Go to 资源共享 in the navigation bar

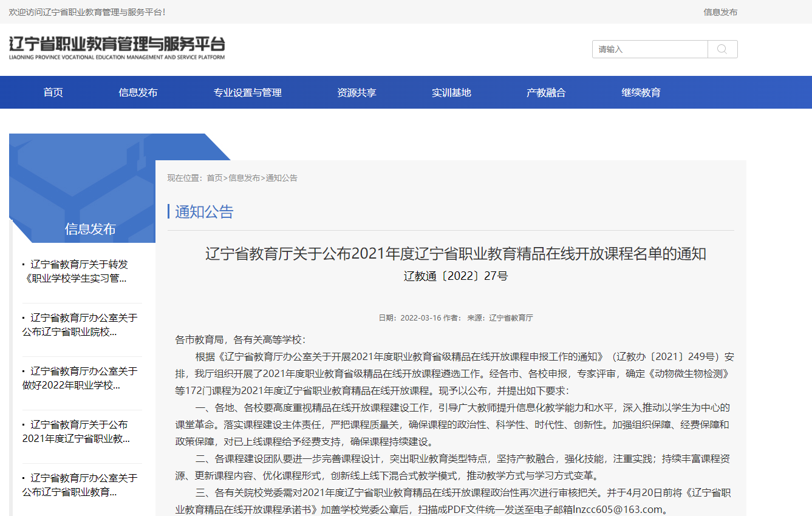(x=357, y=93)
